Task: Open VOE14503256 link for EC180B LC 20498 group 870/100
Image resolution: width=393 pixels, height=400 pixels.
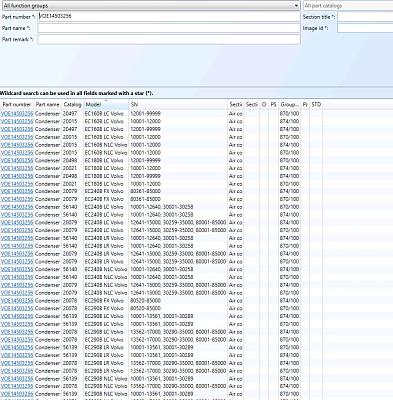Action: point(17,160)
